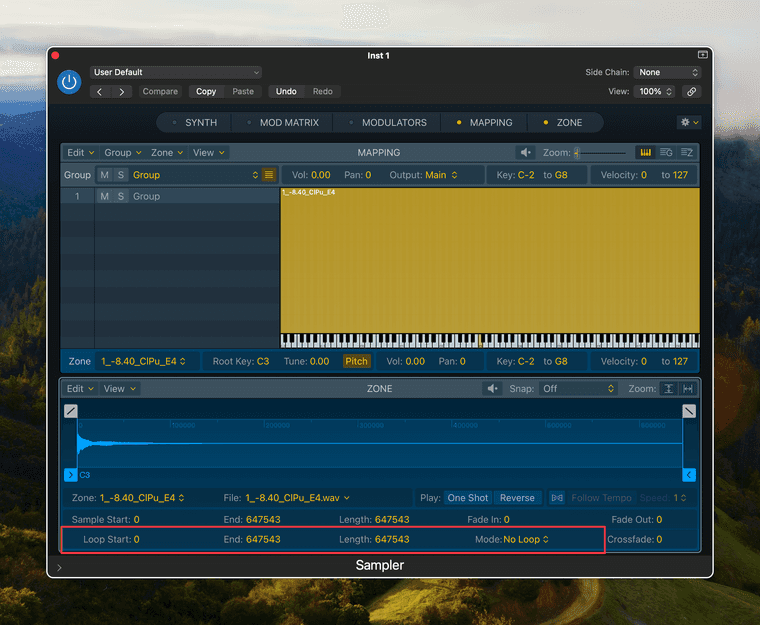Click the fade-out marker icon at waveform end
760x625 pixels.
tap(689, 411)
